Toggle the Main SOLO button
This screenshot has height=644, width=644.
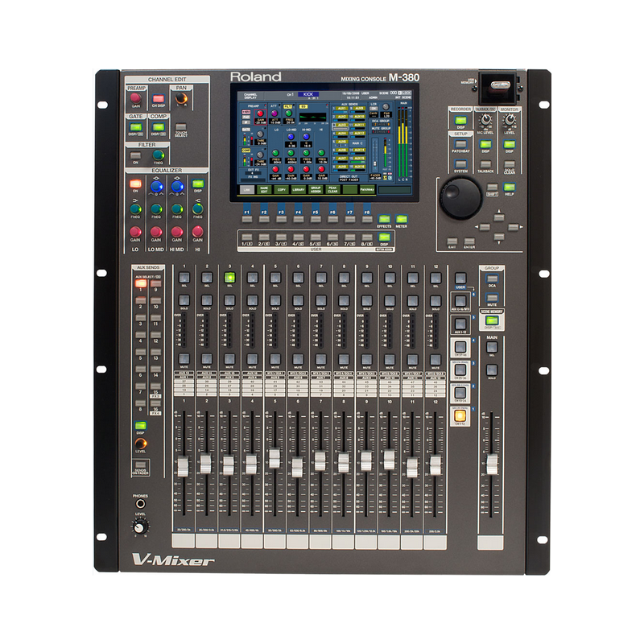[492, 370]
